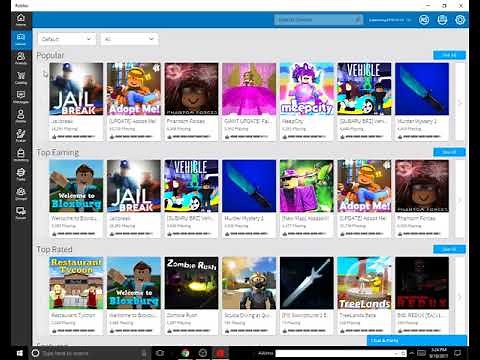This screenshot has width=480, height=360.
Task: Open the Chat & Party bar
Action: pyautogui.click(x=417, y=340)
